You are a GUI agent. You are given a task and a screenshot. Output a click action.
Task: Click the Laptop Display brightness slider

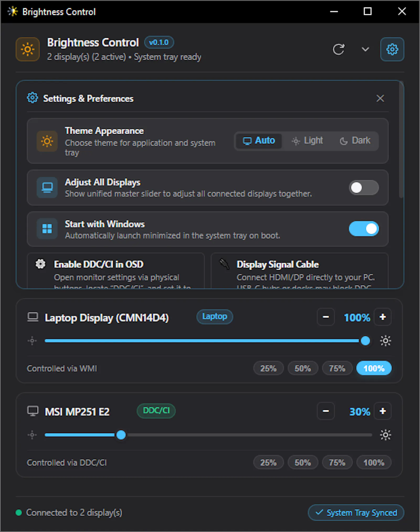point(208,341)
